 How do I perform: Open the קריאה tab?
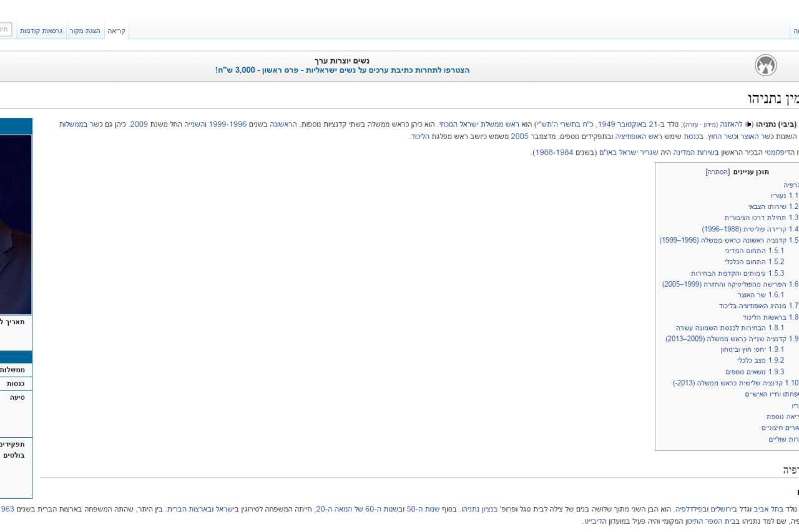coord(117,31)
